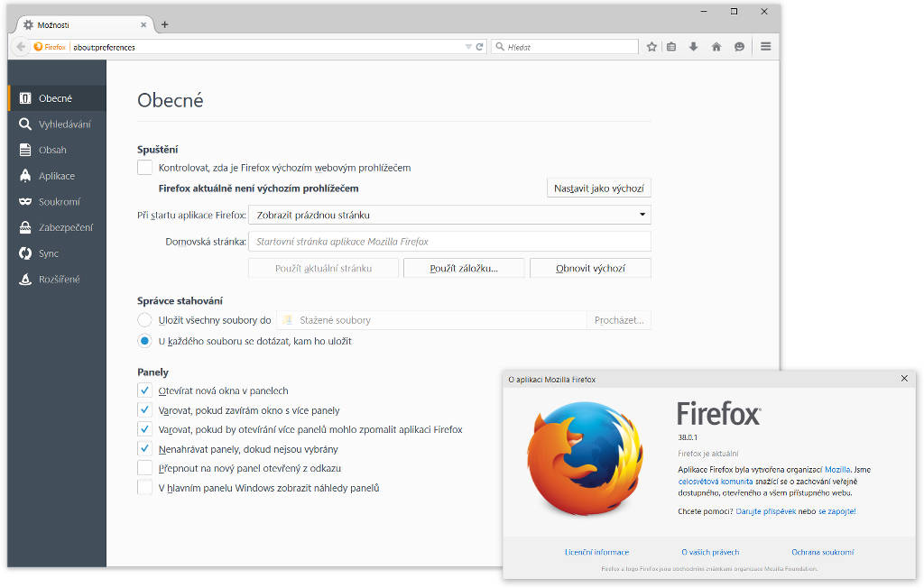924x588 pixels.
Task: Select the Rozšířené wizard hat icon
Action: click(24, 280)
